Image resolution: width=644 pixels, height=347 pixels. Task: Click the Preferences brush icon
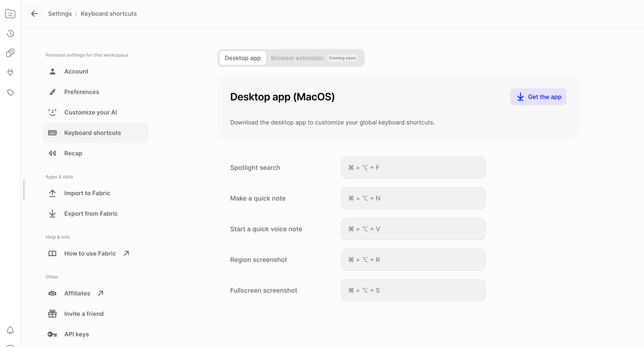(x=52, y=92)
